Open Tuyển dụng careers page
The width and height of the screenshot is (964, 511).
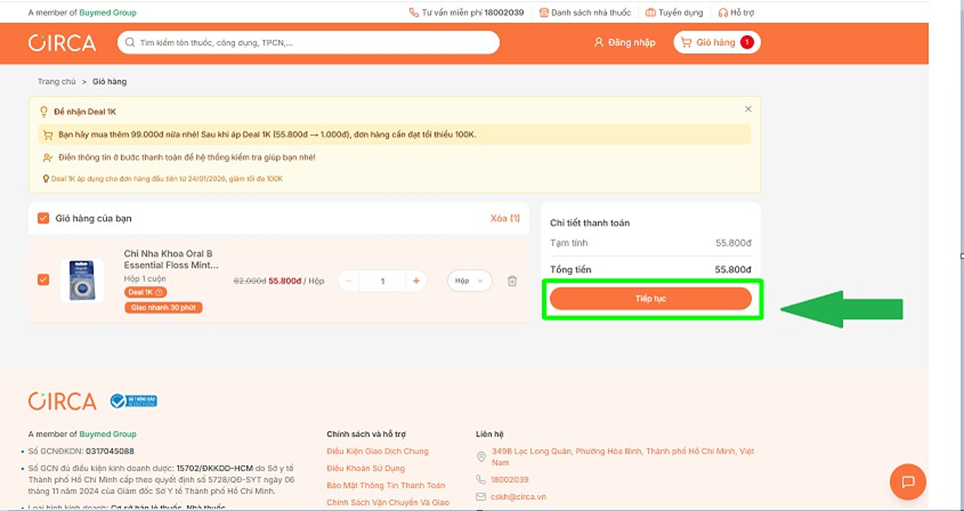click(674, 13)
